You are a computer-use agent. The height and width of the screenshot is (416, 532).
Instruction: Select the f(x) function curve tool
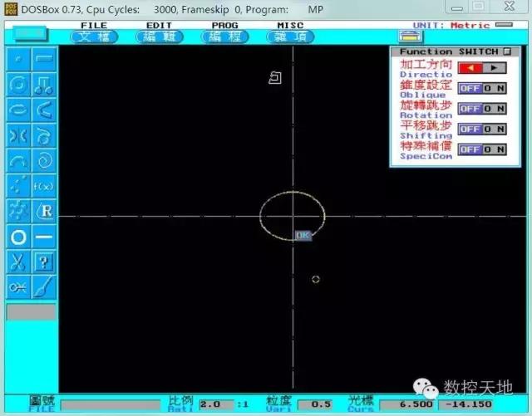pyautogui.click(x=44, y=187)
